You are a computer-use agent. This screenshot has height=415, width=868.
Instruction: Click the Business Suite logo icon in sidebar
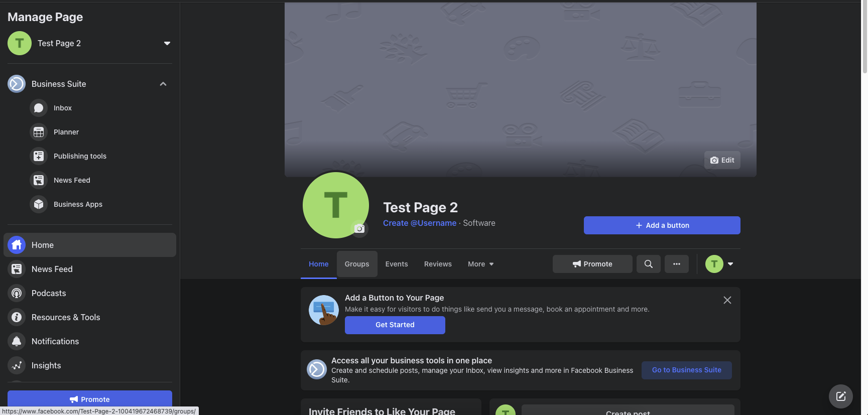[17, 84]
